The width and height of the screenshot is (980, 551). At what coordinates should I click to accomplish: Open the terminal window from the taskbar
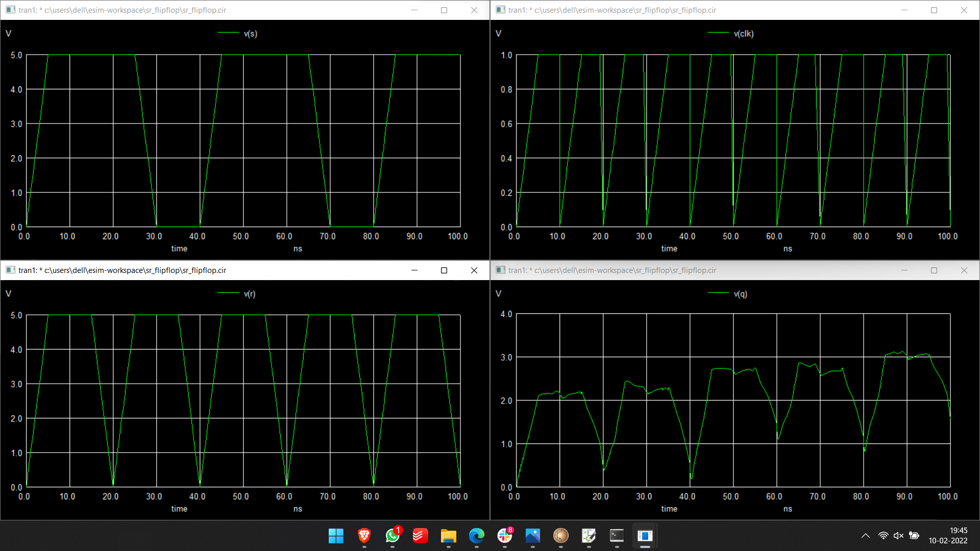[617, 537]
